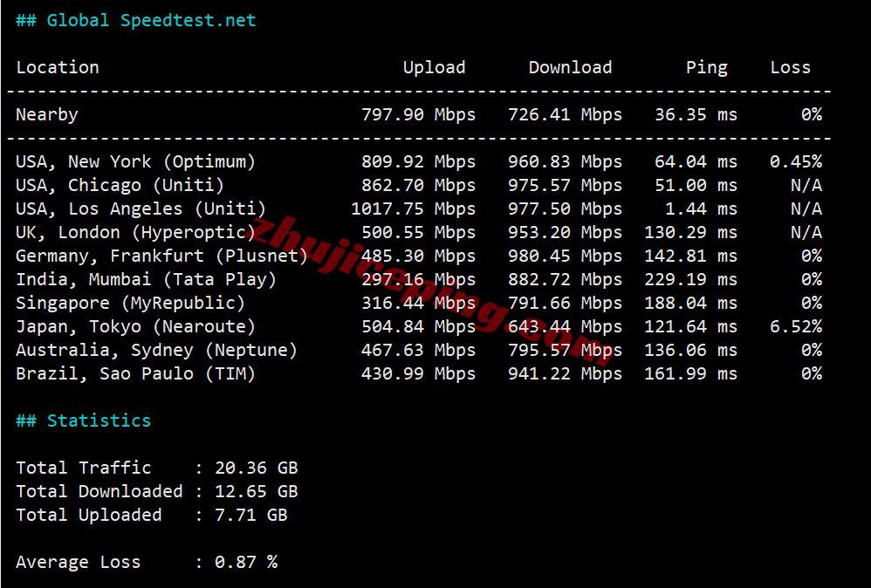Select Brazil, Sao Paulo (TIM) row
The width and height of the screenshot is (871, 588).
tap(420, 373)
